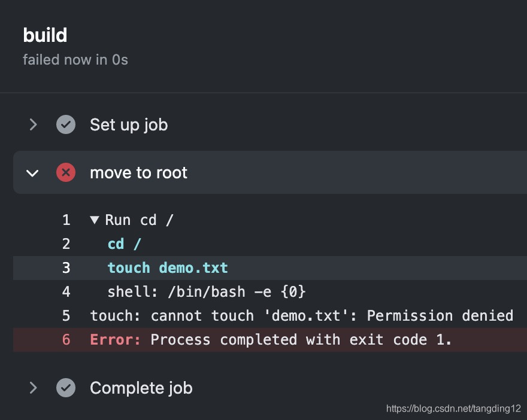Click the completion icon at the bottom step row
The image size is (527, 420).
point(66,388)
